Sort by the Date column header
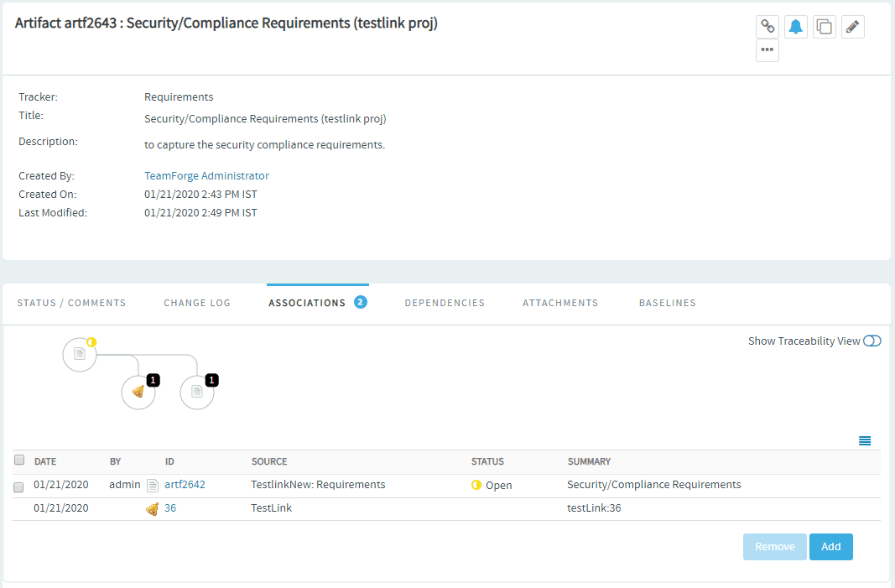The width and height of the screenshot is (895, 588). tap(45, 462)
